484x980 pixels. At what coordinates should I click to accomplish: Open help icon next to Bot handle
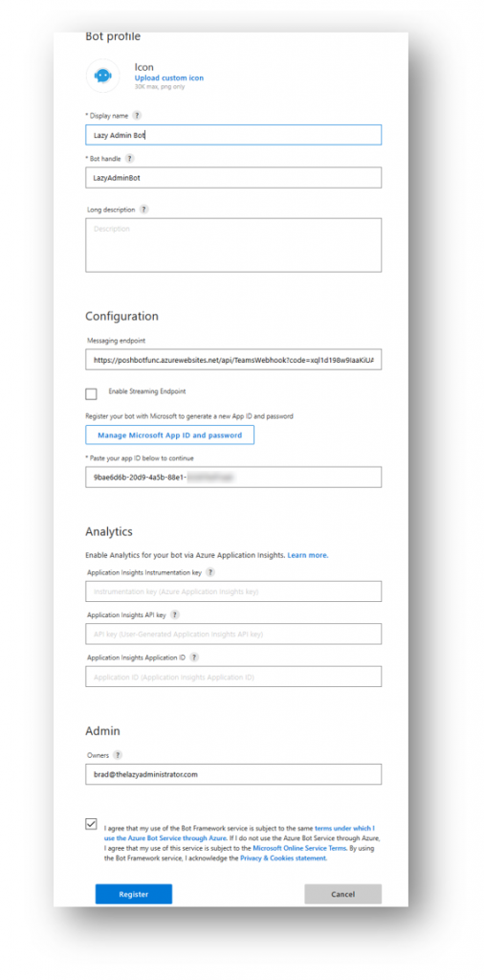pyautogui.click(x=129, y=159)
